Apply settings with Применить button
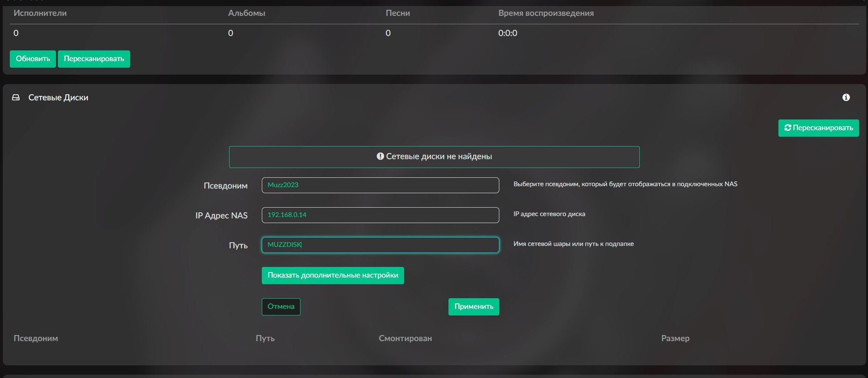The width and height of the screenshot is (868, 378). click(x=474, y=307)
